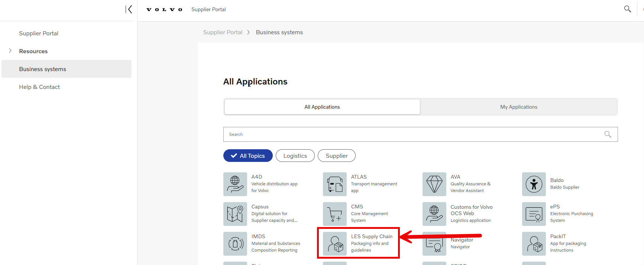Open the IMDS composition icon
The height and width of the screenshot is (265, 644).
point(235,244)
